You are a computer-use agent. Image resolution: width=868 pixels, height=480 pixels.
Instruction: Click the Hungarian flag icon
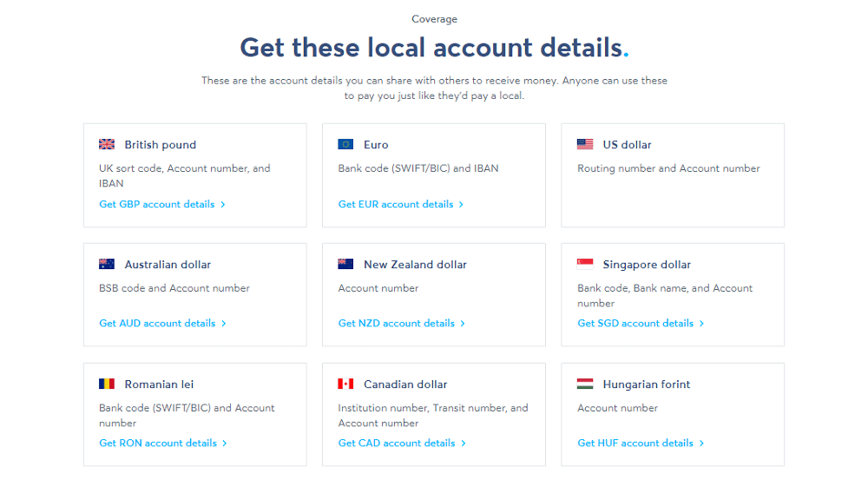point(585,384)
